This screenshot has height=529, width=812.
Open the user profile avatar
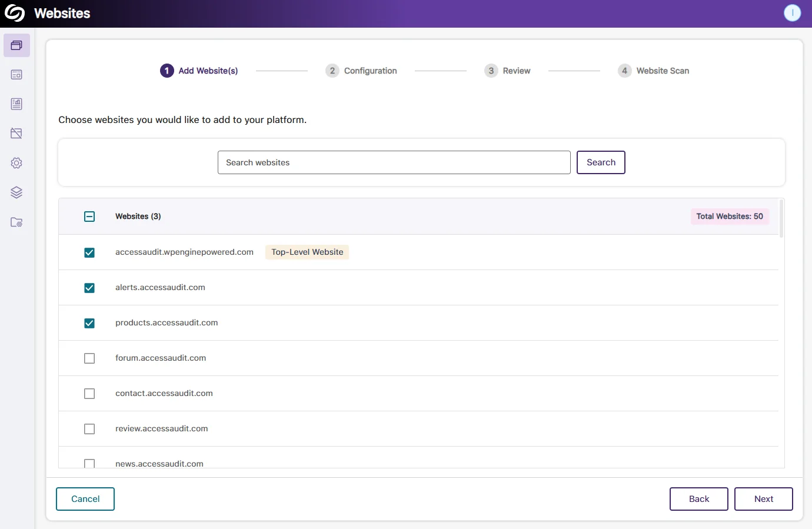792,13
